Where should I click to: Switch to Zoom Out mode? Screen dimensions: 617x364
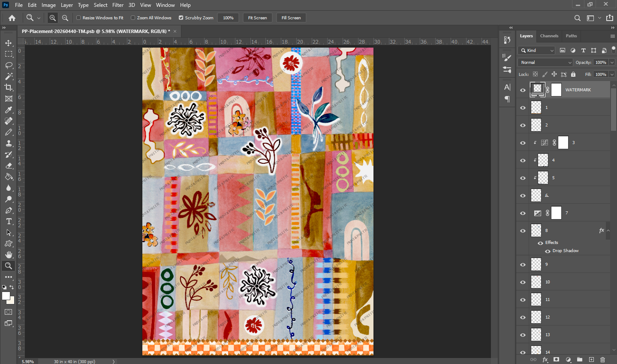coord(65,18)
